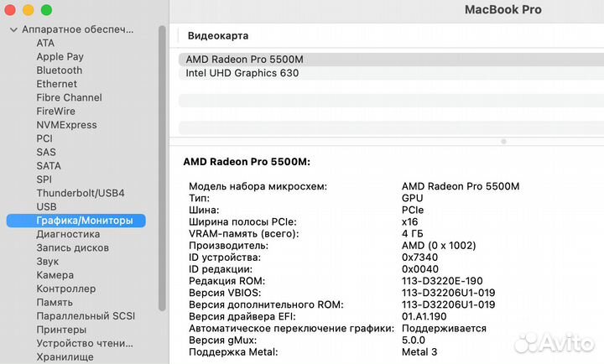Open Параллельный SCSI entry

click(x=86, y=316)
